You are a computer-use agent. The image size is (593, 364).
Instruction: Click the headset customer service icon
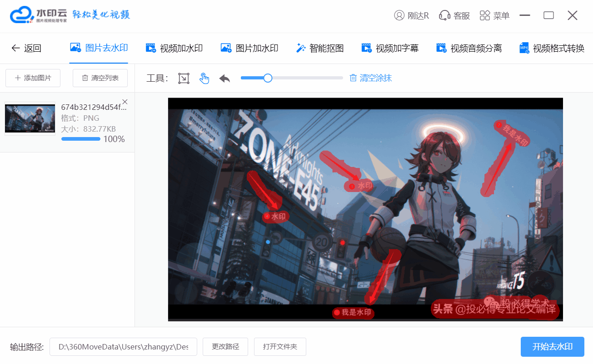click(444, 15)
